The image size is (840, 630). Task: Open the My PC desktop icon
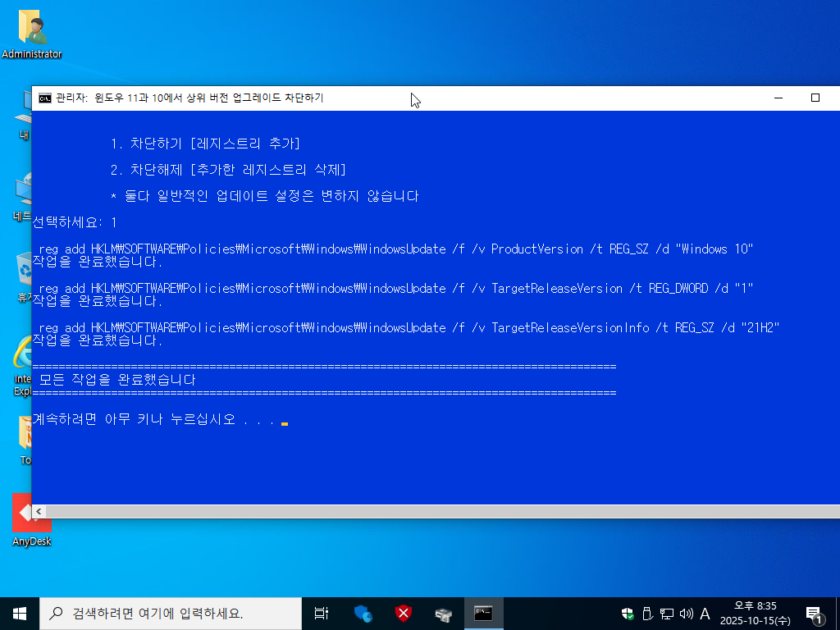pos(25,115)
